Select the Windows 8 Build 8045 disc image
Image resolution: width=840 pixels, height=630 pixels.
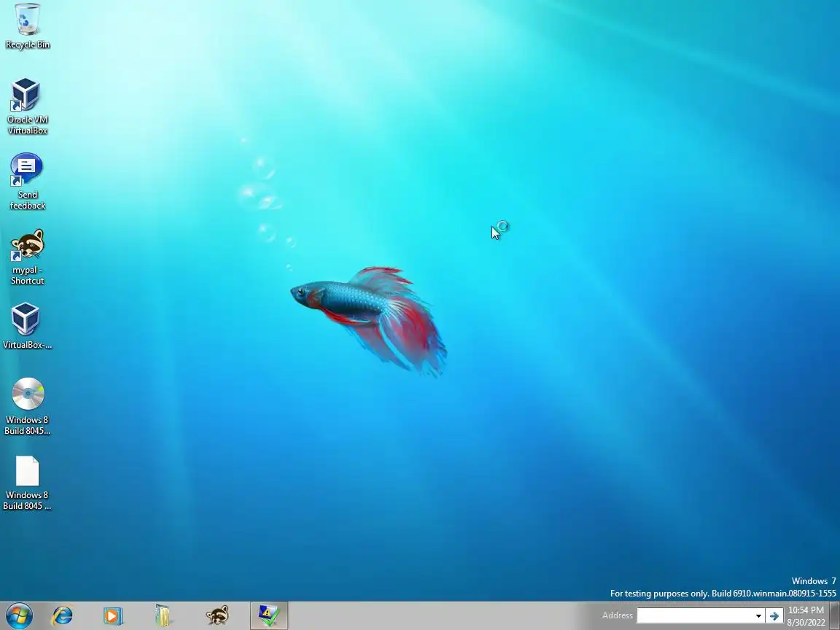pyautogui.click(x=27, y=406)
